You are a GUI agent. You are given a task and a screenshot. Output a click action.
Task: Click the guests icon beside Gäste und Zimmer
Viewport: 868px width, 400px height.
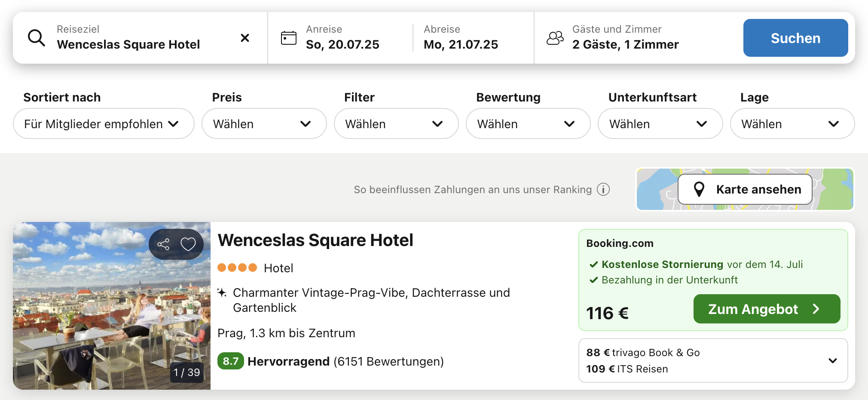pyautogui.click(x=555, y=38)
